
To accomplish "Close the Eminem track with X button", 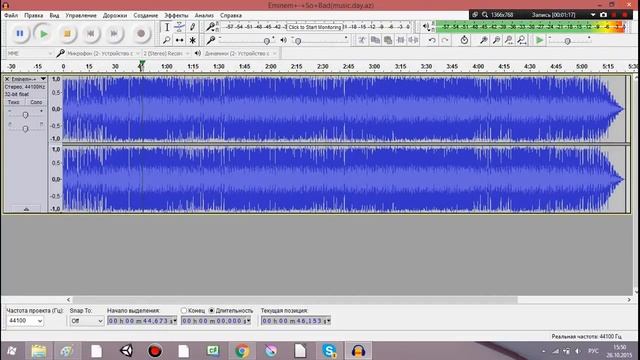I will click(7, 79).
